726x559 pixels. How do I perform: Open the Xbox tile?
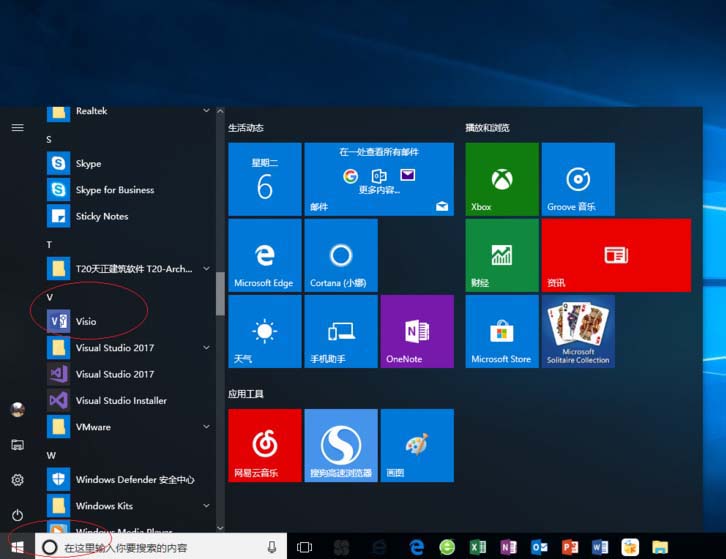(502, 179)
